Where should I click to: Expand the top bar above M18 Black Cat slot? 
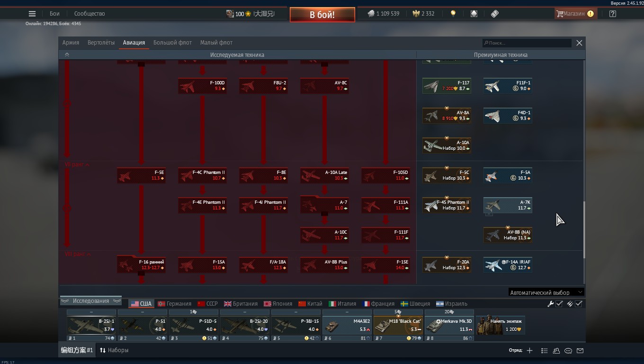(x=398, y=312)
